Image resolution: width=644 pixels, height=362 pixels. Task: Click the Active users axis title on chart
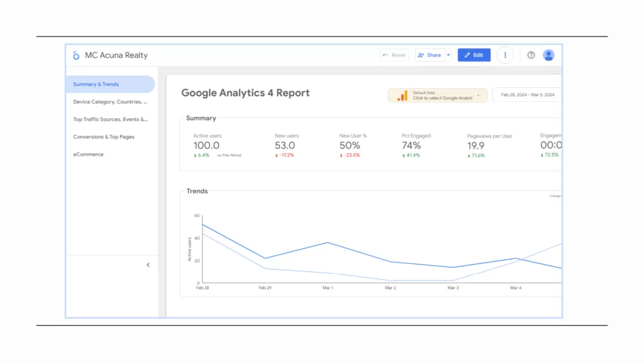point(189,249)
